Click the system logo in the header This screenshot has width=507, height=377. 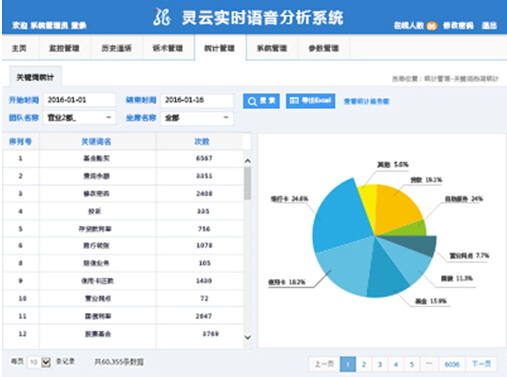point(162,17)
